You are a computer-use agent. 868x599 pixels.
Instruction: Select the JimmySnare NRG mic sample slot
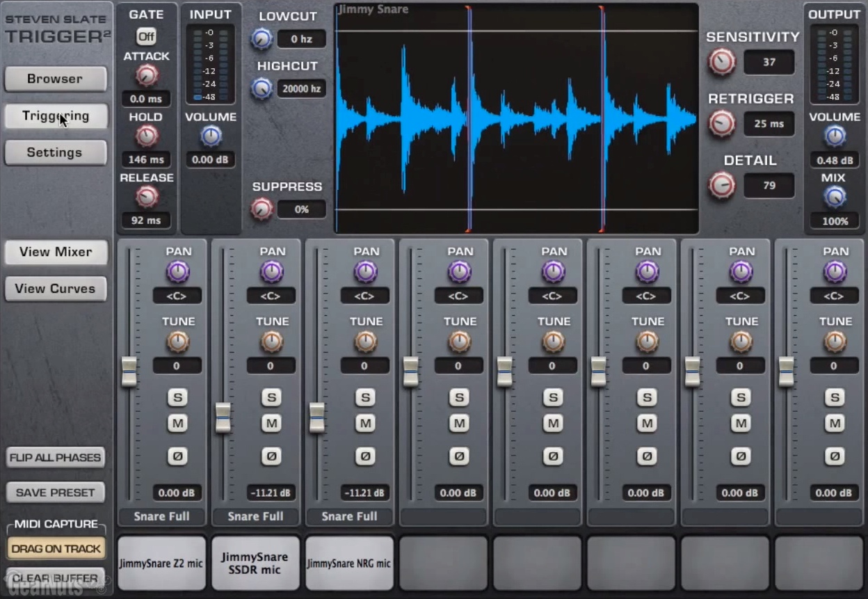coord(350,563)
